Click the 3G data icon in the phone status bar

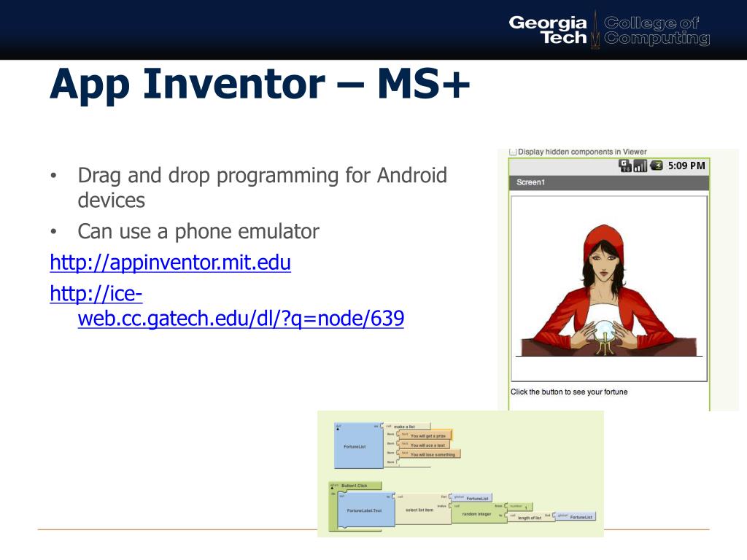click(x=624, y=166)
